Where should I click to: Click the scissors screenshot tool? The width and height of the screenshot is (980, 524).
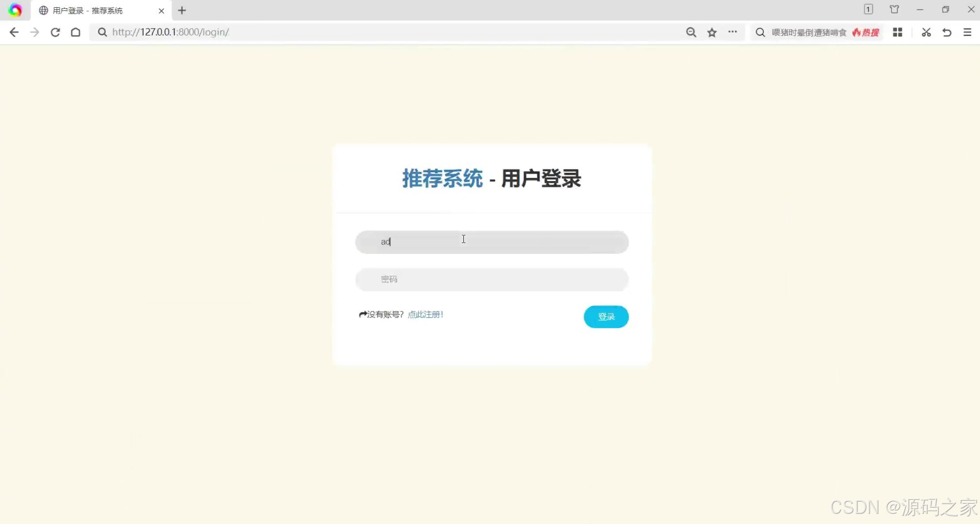coord(926,32)
